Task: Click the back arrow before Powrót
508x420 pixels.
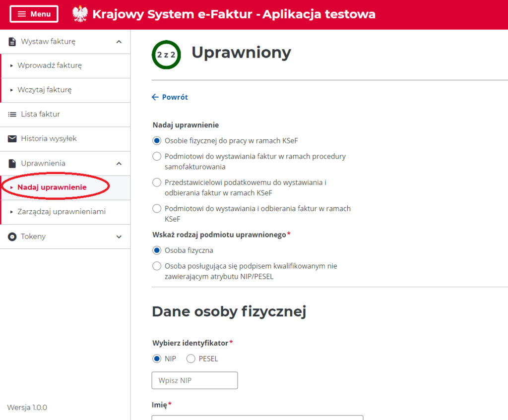Action: point(155,97)
